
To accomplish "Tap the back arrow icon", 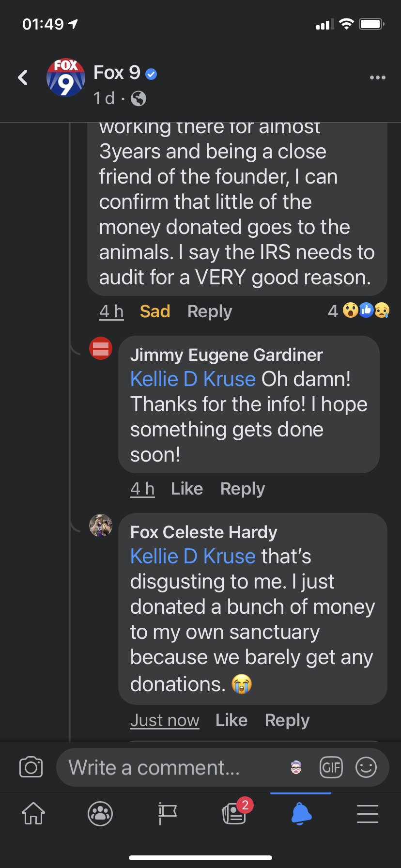I will [x=23, y=77].
